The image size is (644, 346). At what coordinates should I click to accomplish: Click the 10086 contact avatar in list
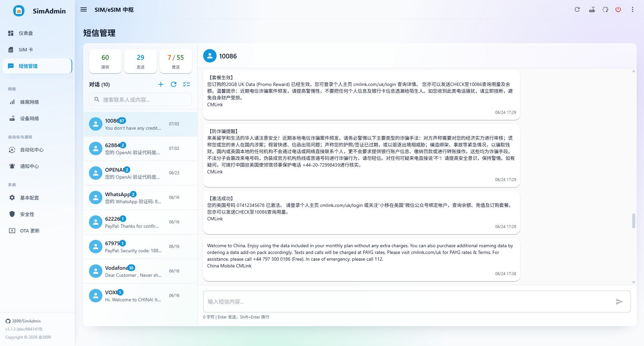96,124
